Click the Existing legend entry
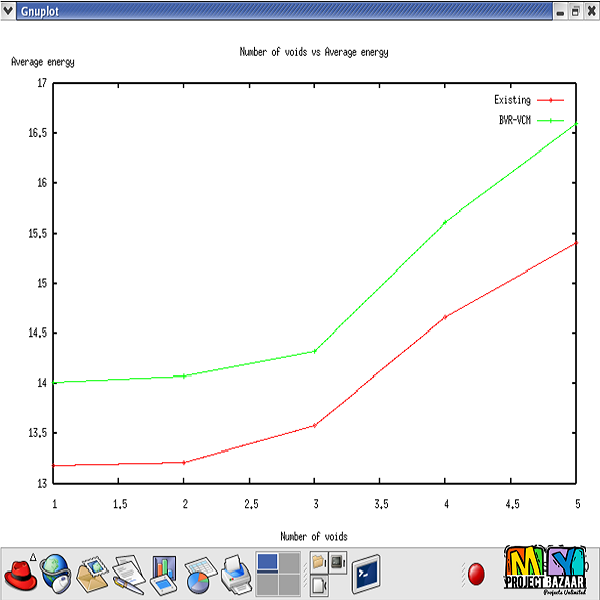Screen dimensions: 600x600 click(512, 100)
